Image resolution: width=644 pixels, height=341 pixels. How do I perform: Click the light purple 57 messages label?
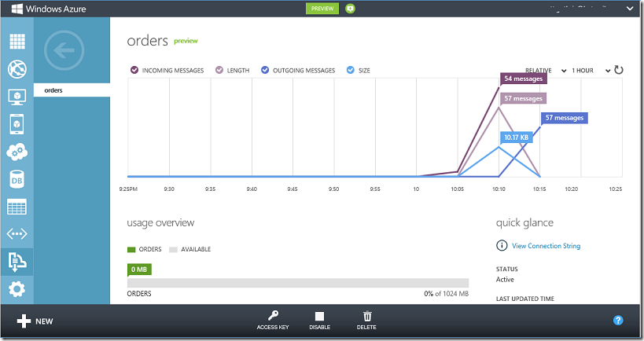(x=523, y=98)
